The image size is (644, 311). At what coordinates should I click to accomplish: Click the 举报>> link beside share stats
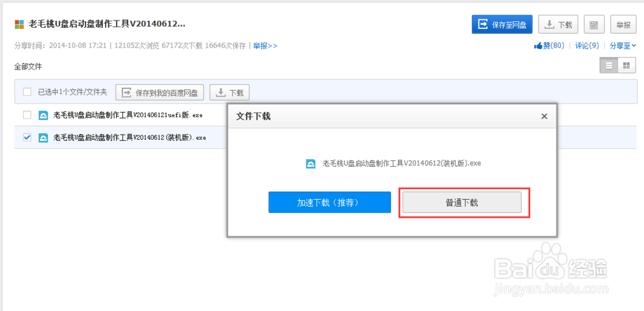tap(265, 46)
